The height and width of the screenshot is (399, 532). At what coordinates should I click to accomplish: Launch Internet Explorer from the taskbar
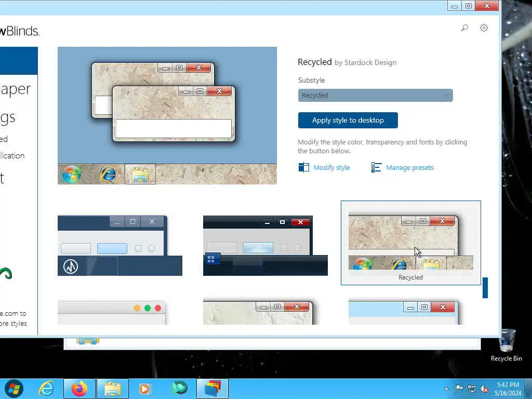(x=46, y=389)
